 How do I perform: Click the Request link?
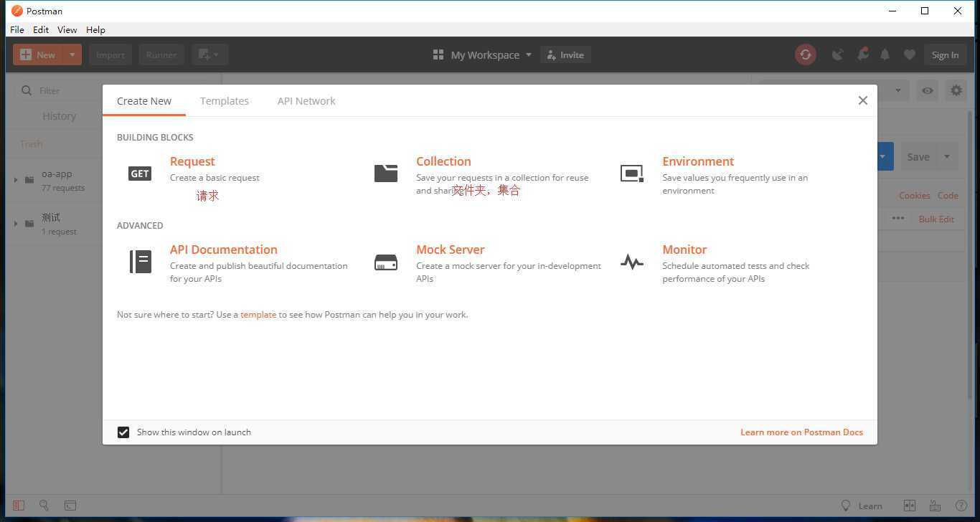[x=192, y=161]
